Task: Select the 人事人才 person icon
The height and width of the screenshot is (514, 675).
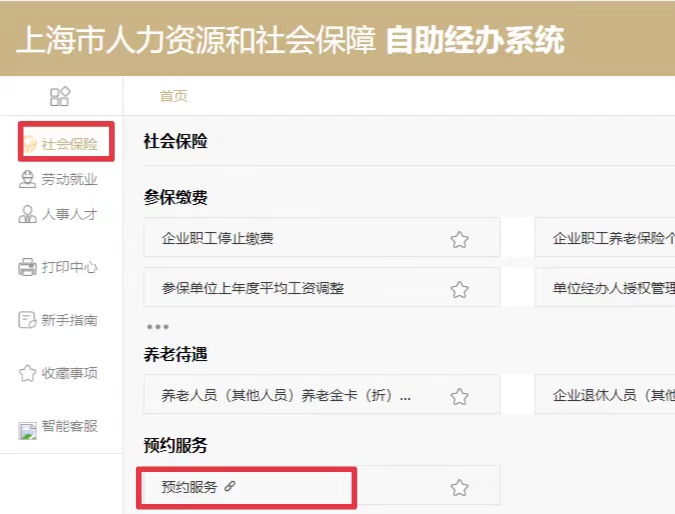Action: 28,214
